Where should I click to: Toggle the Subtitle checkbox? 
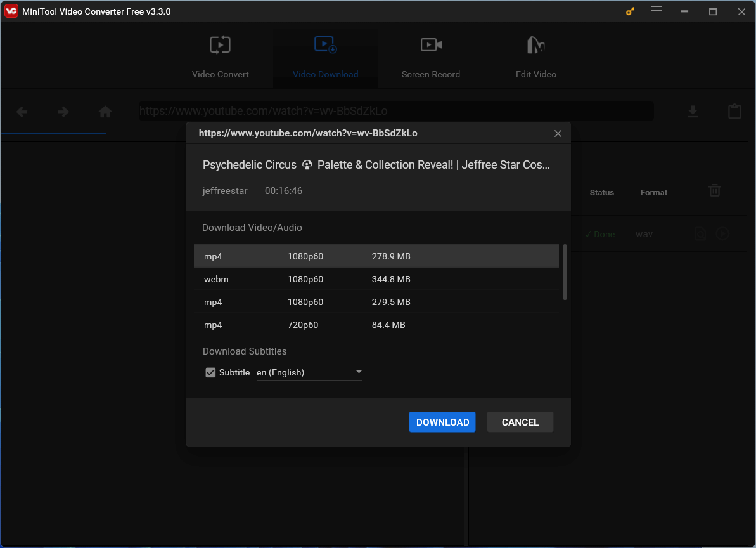[x=210, y=372]
